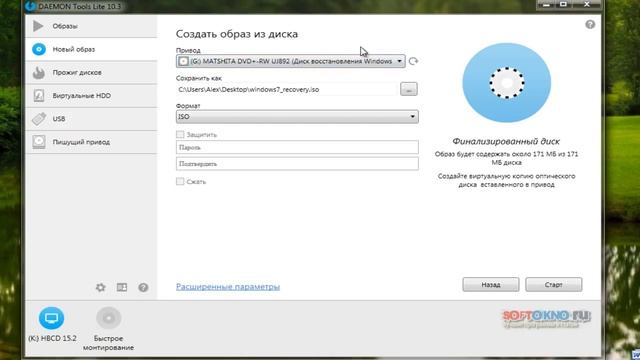Viewport: 640px width, 360px height.
Task: Click the blue disc Новый образ icon
Action: pos(39,49)
